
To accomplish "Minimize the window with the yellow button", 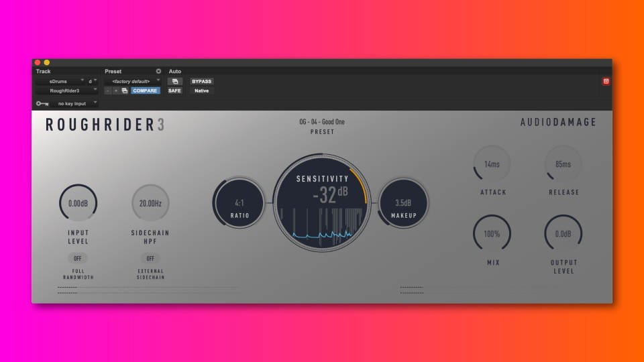I will [47, 62].
